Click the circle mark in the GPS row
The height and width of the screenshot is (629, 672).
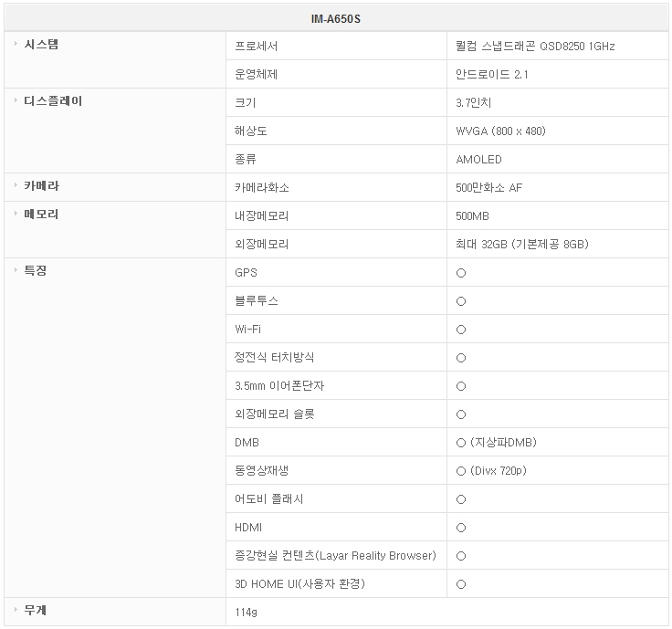(461, 273)
